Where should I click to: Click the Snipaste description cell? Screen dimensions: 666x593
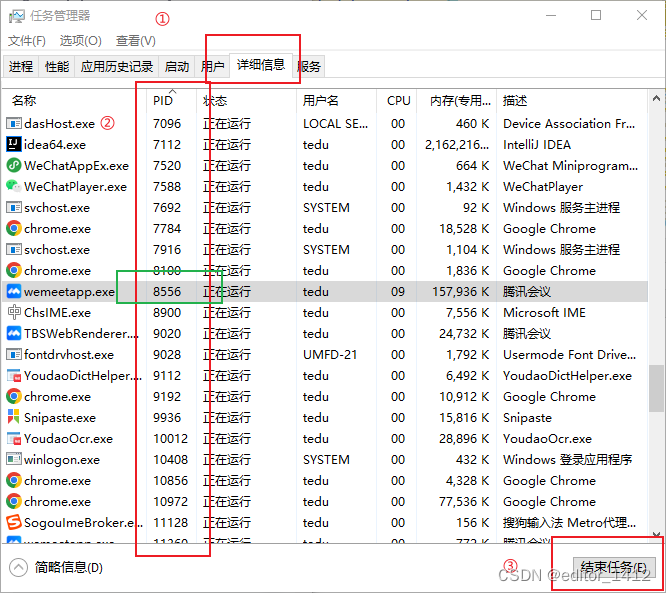click(x=527, y=418)
